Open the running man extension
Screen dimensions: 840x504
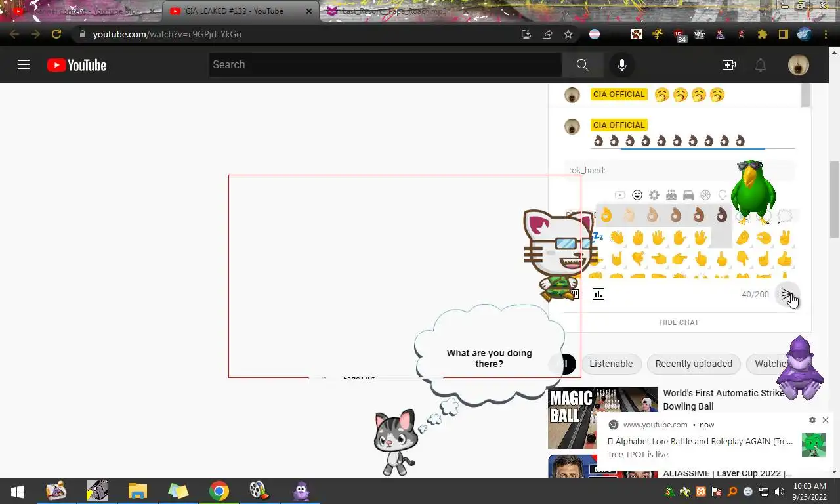(658, 34)
